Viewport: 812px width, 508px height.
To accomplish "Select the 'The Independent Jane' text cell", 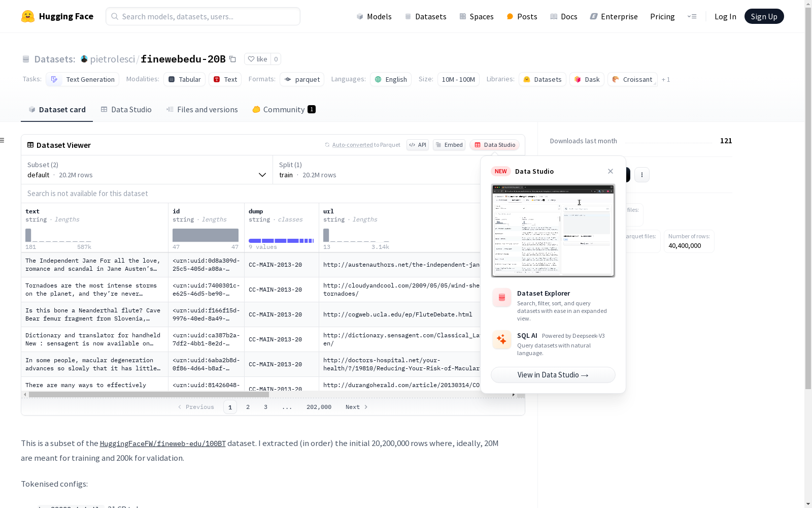I will (x=94, y=265).
